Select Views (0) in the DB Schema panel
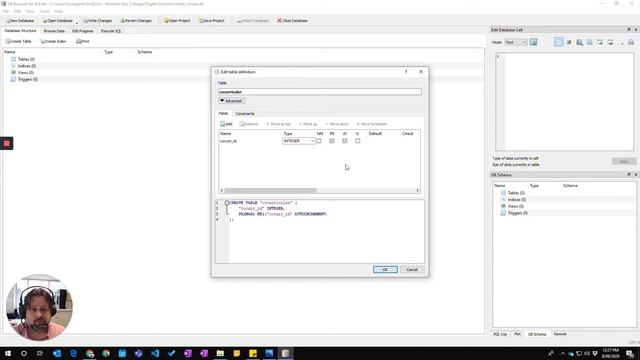 [x=516, y=206]
